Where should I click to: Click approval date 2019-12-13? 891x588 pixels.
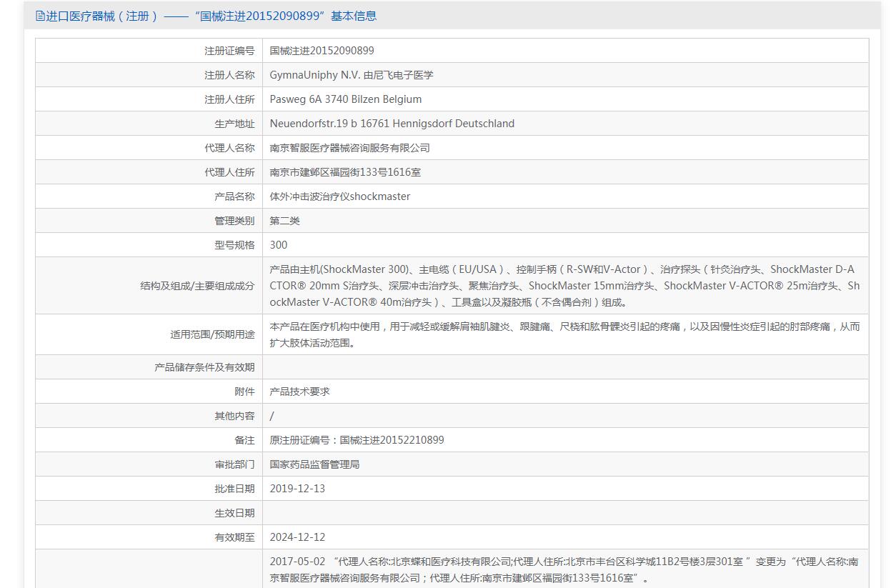[x=297, y=489]
